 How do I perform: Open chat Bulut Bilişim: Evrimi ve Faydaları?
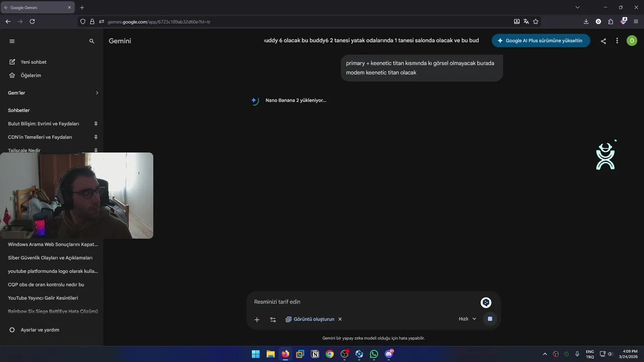coord(44,124)
